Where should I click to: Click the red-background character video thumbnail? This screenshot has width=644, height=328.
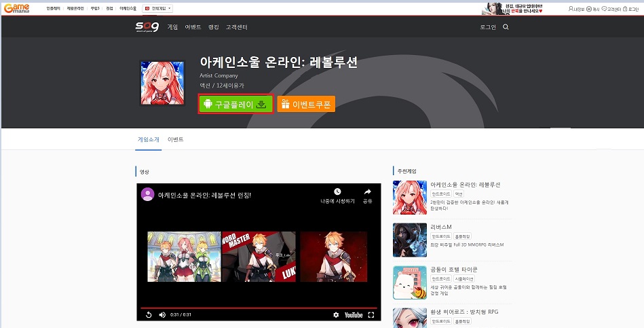[x=333, y=257]
